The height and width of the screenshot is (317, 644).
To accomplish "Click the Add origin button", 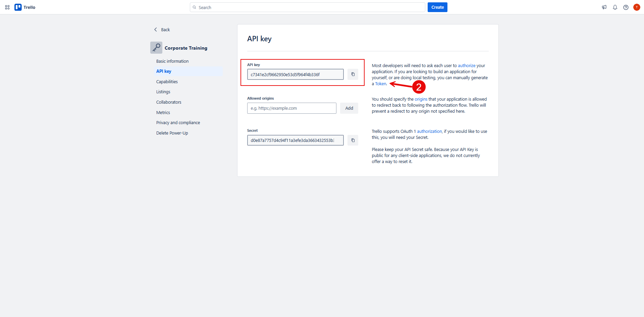I will 349,108.
